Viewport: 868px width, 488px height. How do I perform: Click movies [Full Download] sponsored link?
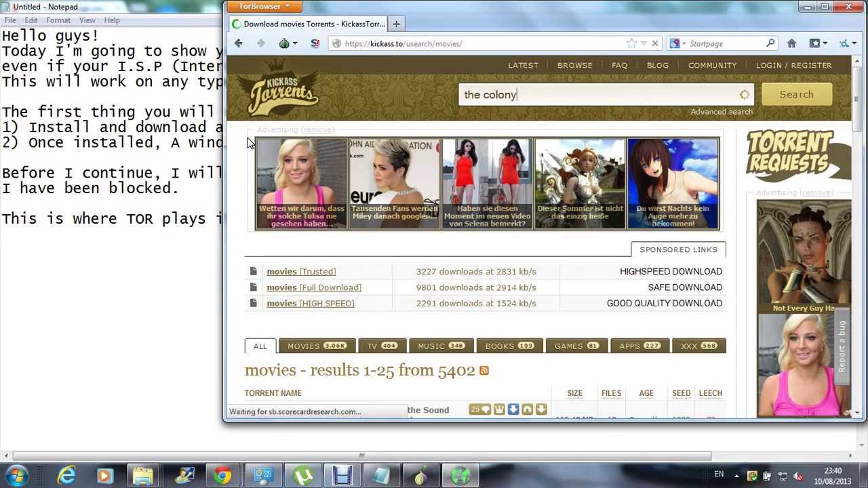(x=314, y=287)
